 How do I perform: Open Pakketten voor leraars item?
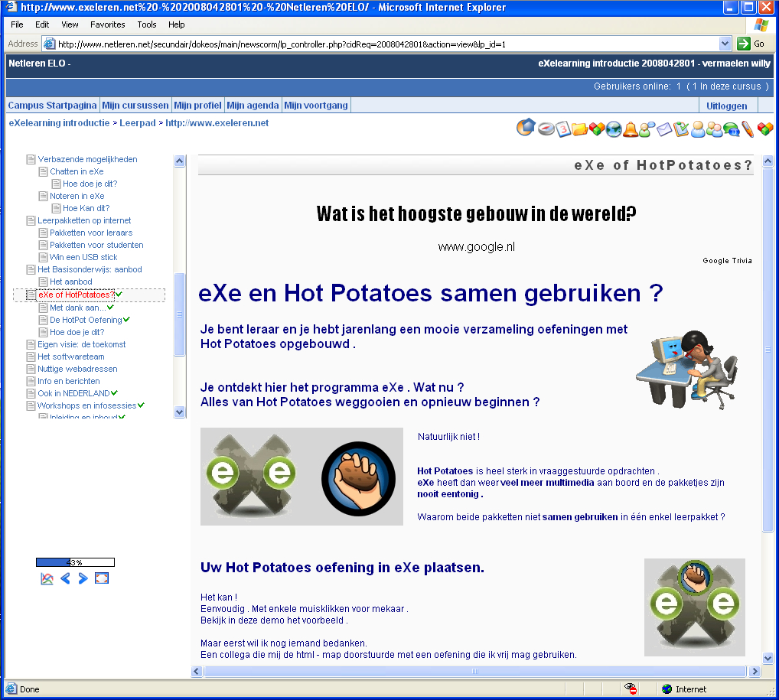coord(91,233)
